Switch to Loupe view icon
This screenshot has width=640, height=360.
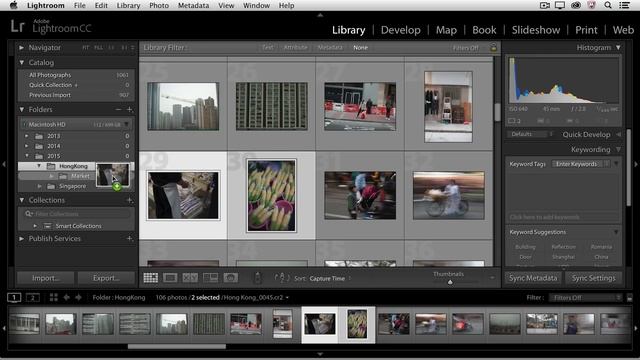point(170,278)
